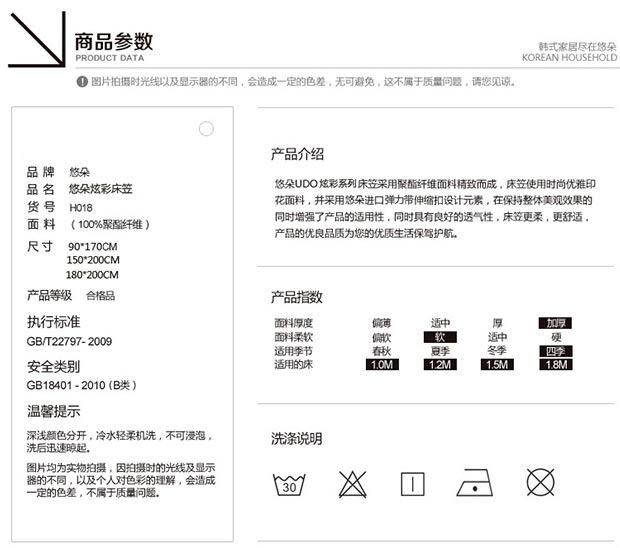Click the exclamation notice icon

(82, 82)
